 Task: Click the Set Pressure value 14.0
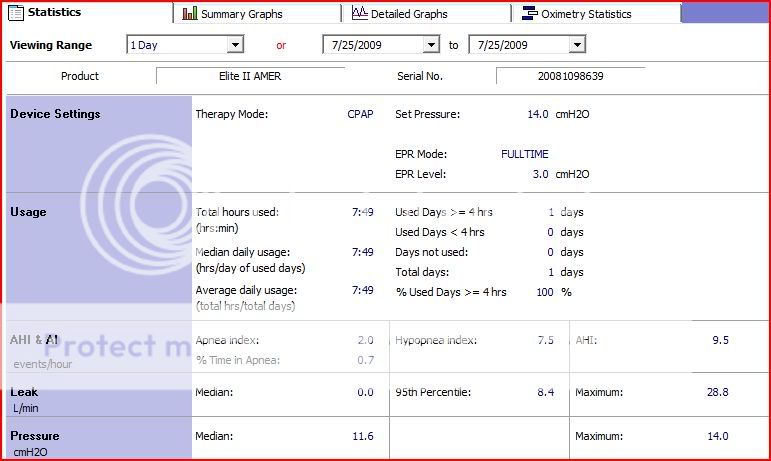point(537,114)
